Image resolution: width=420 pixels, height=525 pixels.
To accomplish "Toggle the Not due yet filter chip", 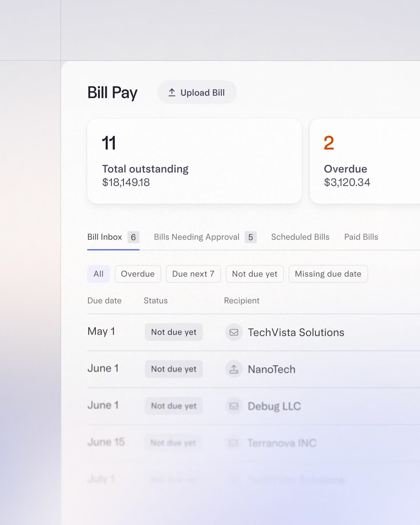I will coord(255,274).
